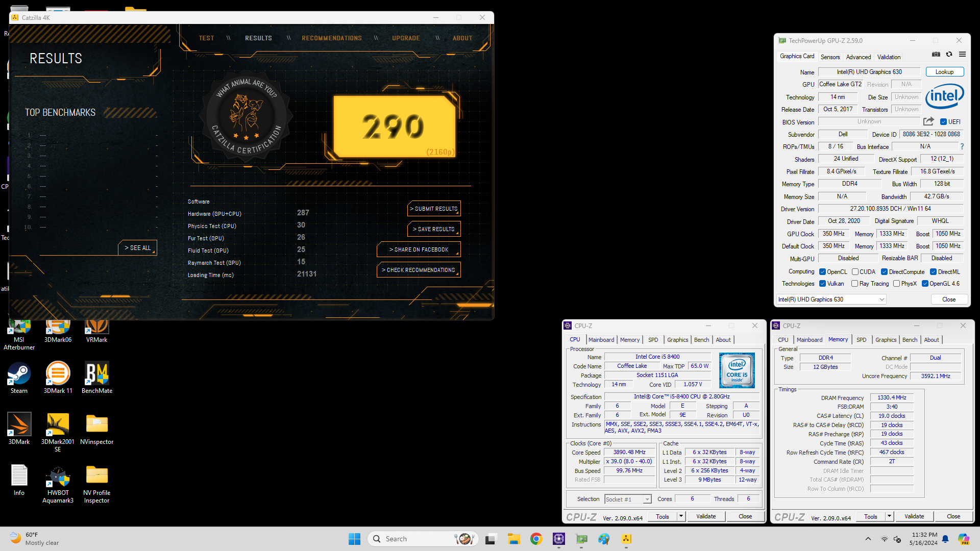The height and width of the screenshot is (551, 980).
Task: Select the Info text file icon
Action: coord(19,480)
